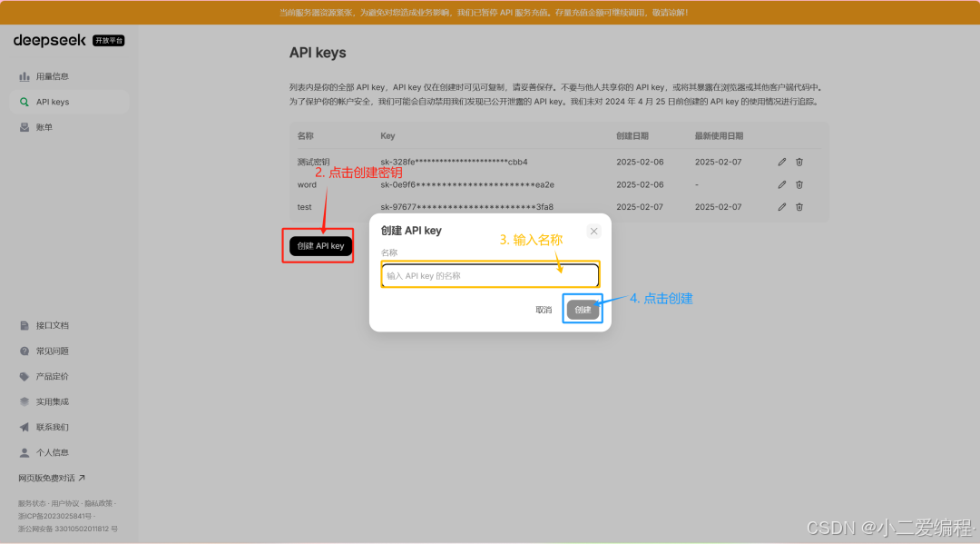The image size is (980, 544).
Task: Edit the word key name
Action: click(782, 184)
